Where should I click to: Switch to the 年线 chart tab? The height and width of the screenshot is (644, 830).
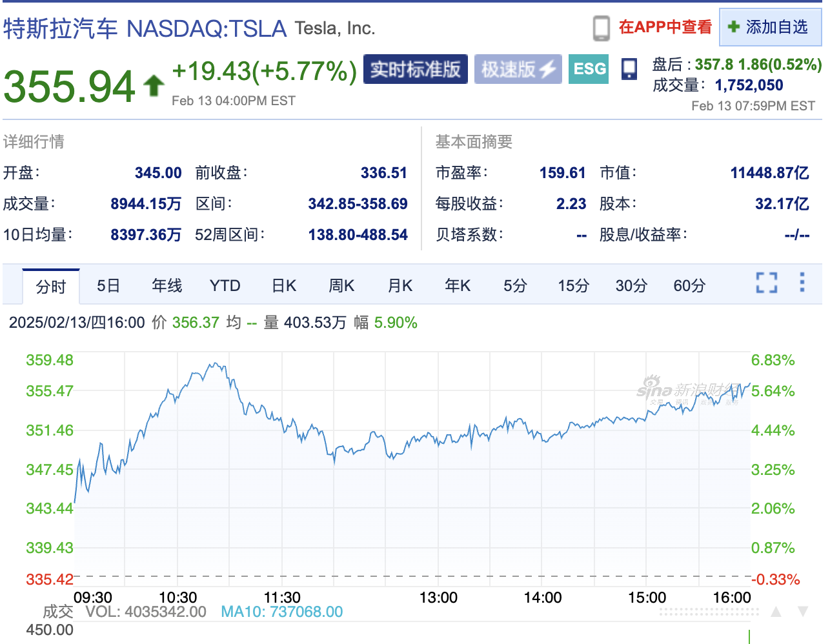point(167,286)
